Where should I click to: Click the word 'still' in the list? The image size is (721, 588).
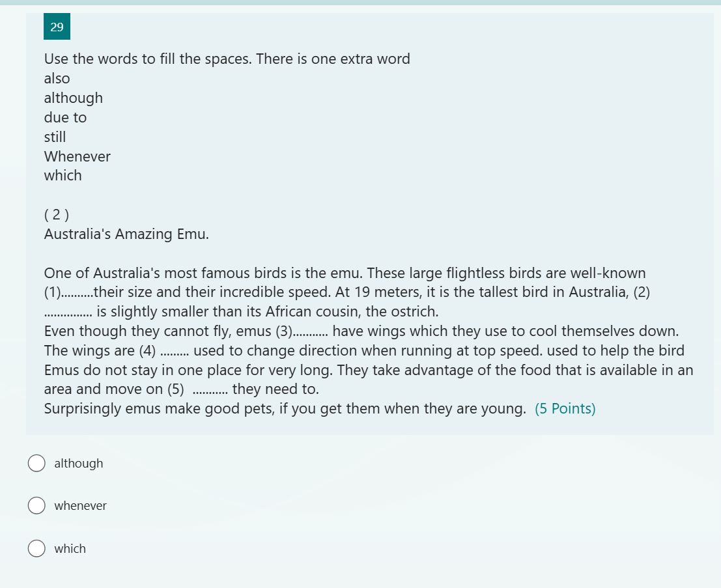55,137
